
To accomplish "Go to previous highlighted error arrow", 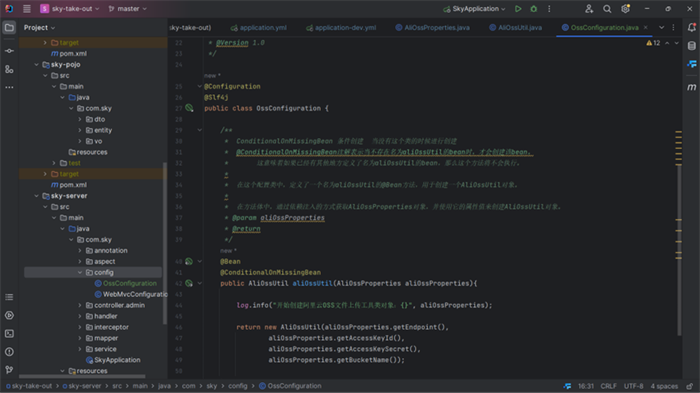I will coord(667,43).
